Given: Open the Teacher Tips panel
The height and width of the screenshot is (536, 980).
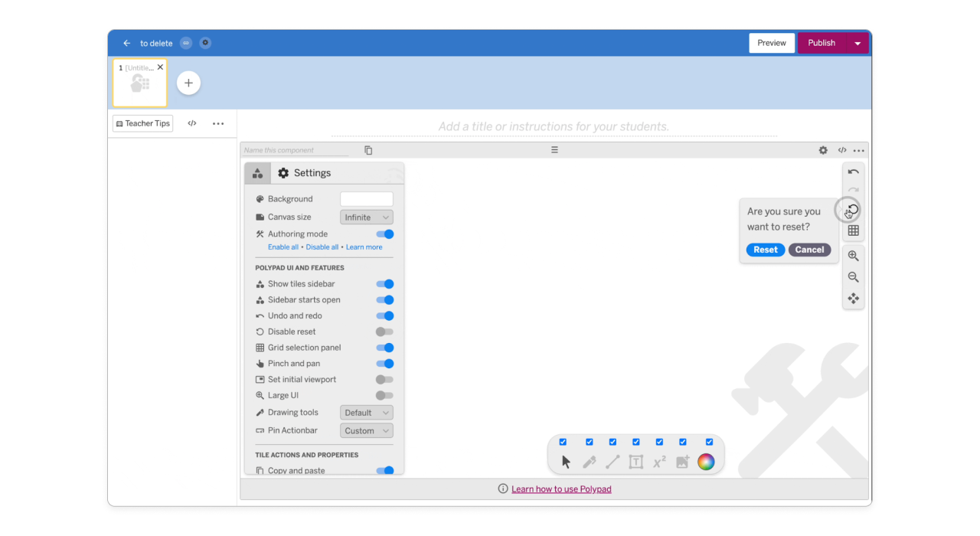Looking at the screenshot, I should coord(142,123).
